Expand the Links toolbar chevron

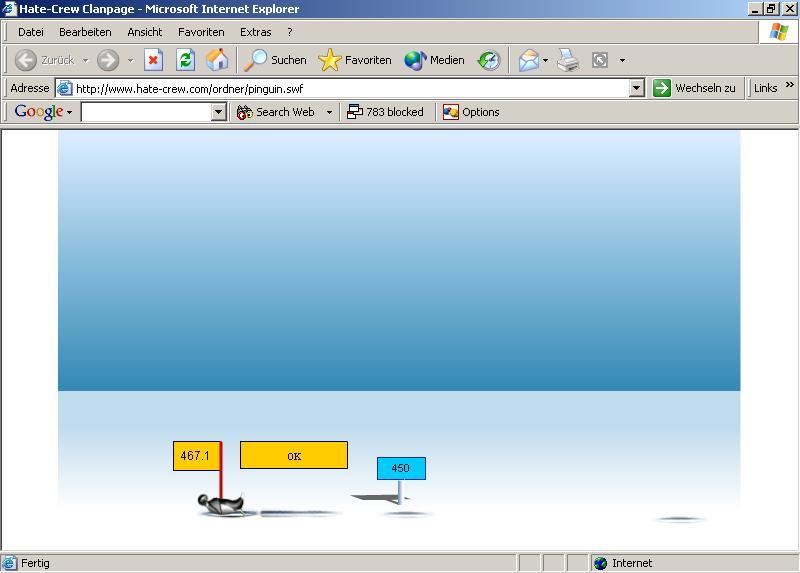pyautogui.click(x=789, y=84)
